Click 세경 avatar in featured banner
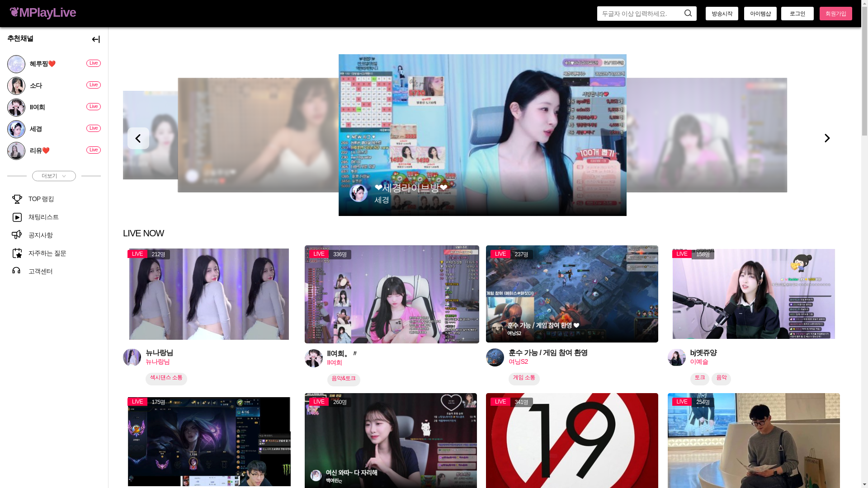This screenshot has height=488, width=868. tap(359, 193)
